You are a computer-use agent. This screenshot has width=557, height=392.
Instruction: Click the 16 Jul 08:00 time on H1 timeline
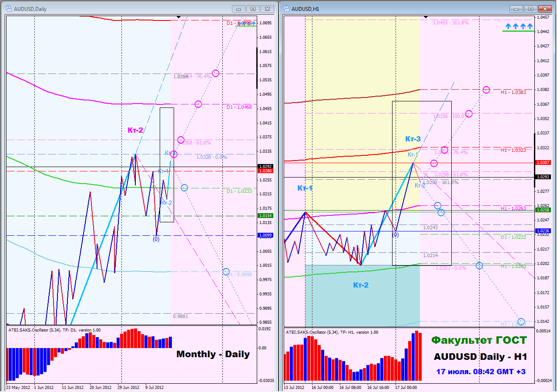click(x=350, y=387)
